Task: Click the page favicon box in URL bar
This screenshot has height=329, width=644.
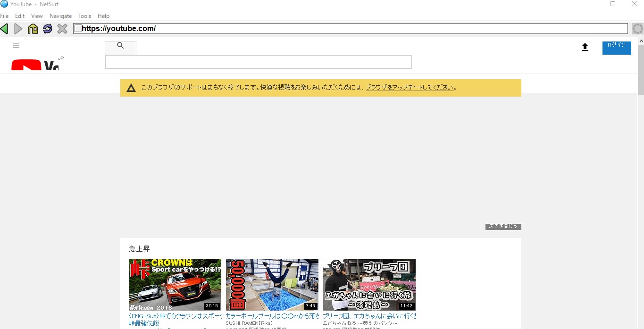Action: click(x=78, y=28)
